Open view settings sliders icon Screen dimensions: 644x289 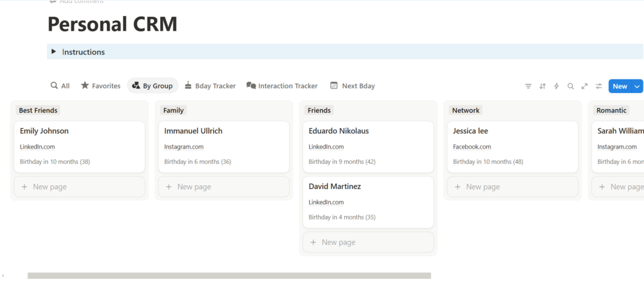click(599, 86)
